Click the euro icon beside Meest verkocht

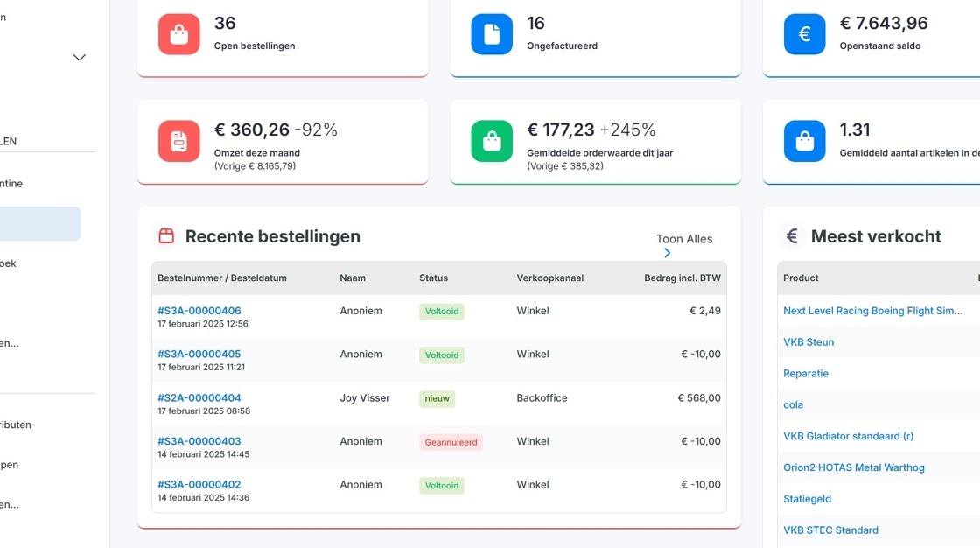792,235
